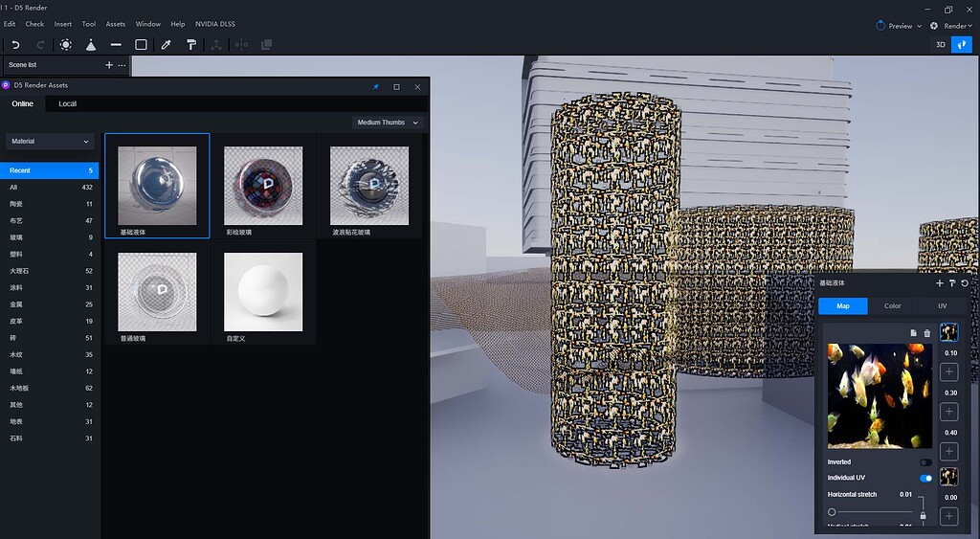Toggle the Individual UV switch
Screen dimensions: 980x539
tap(925, 479)
